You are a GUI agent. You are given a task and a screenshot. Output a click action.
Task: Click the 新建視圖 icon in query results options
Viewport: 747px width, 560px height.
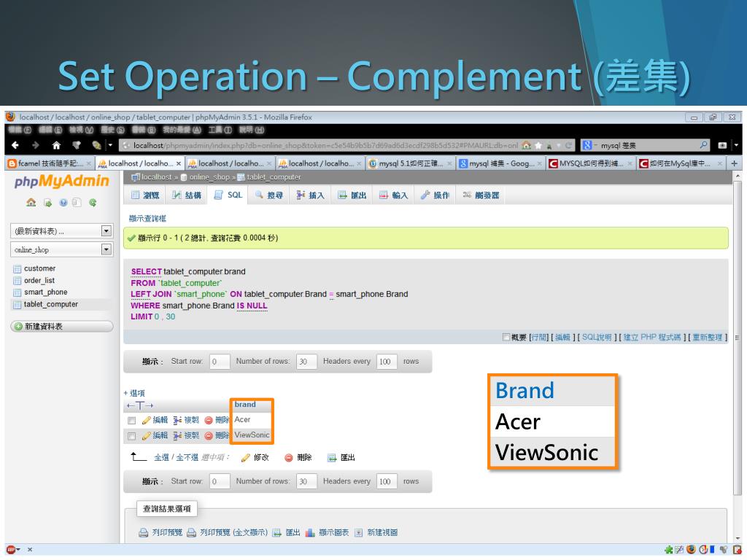click(x=359, y=532)
